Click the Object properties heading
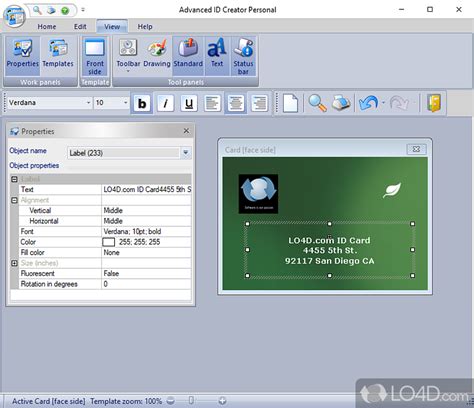The height and width of the screenshot is (408, 474). click(x=34, y=165)
